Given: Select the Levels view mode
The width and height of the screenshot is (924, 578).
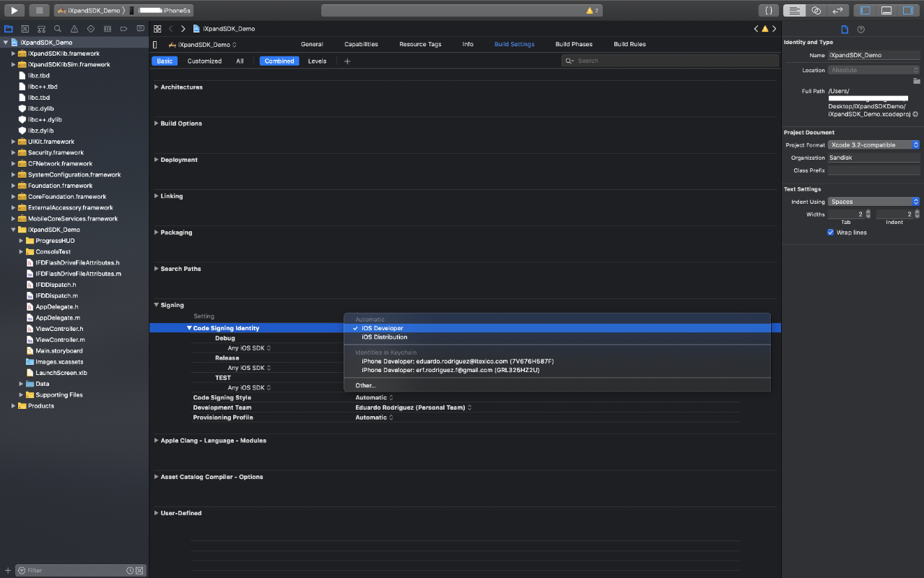Looking at the screenshot, I should click(x=317, y=61).
